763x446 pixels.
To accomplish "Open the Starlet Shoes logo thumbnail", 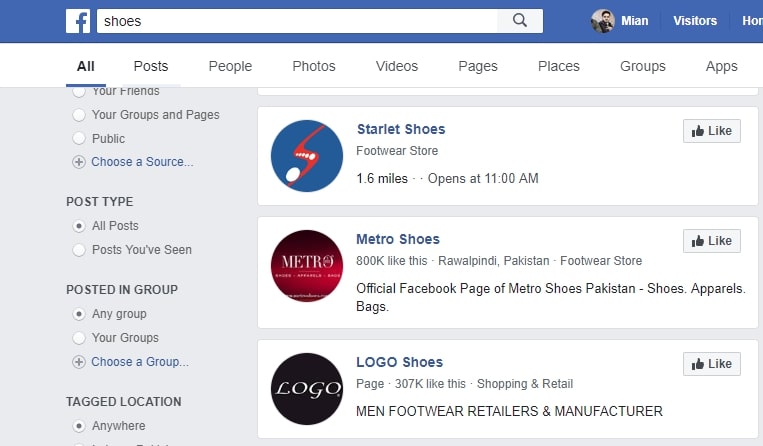I will tap(307, 156).
